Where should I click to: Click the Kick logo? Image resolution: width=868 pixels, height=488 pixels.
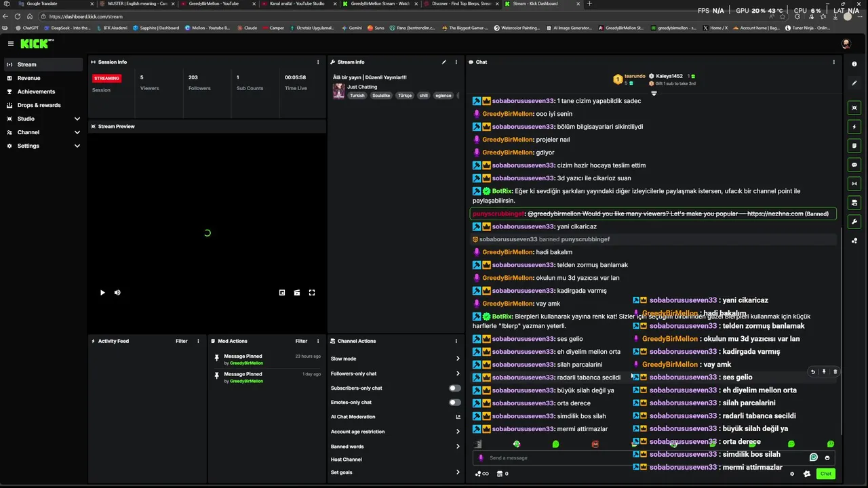[37, 43]
